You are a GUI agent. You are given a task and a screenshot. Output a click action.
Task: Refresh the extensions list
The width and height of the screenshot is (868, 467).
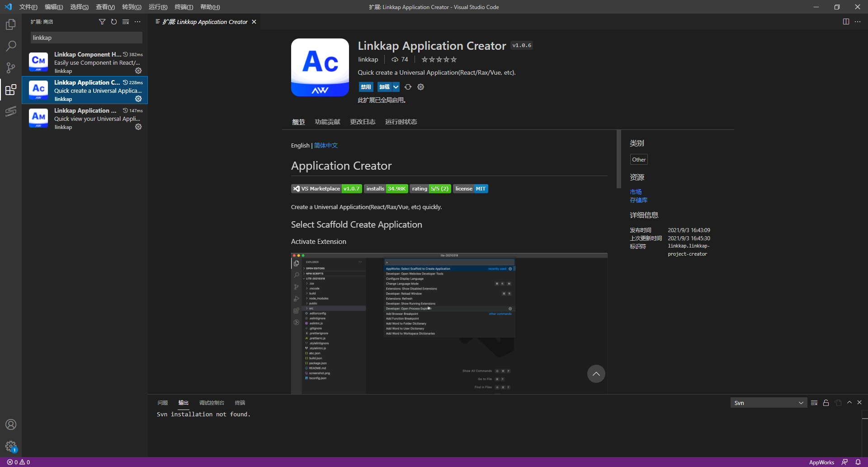(x=114, y=22)
